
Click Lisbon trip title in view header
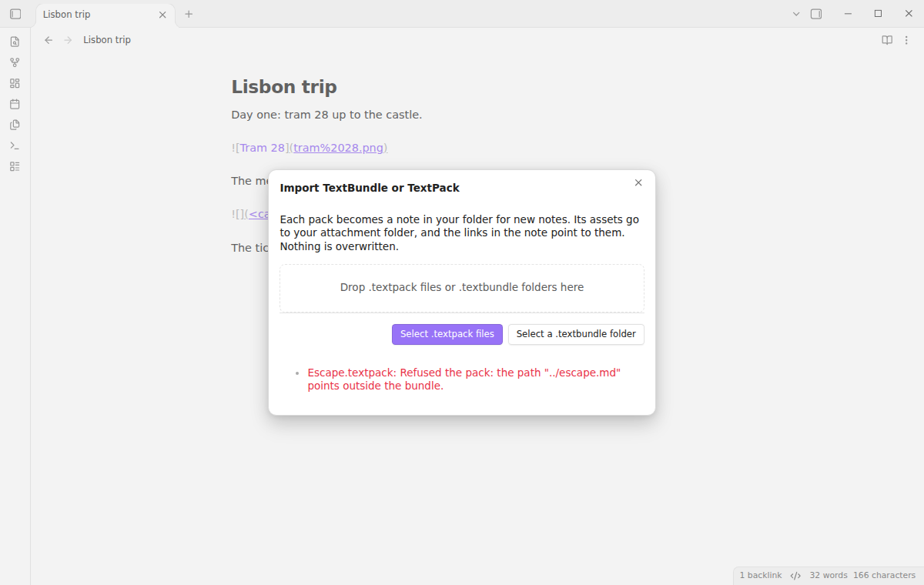107,40
